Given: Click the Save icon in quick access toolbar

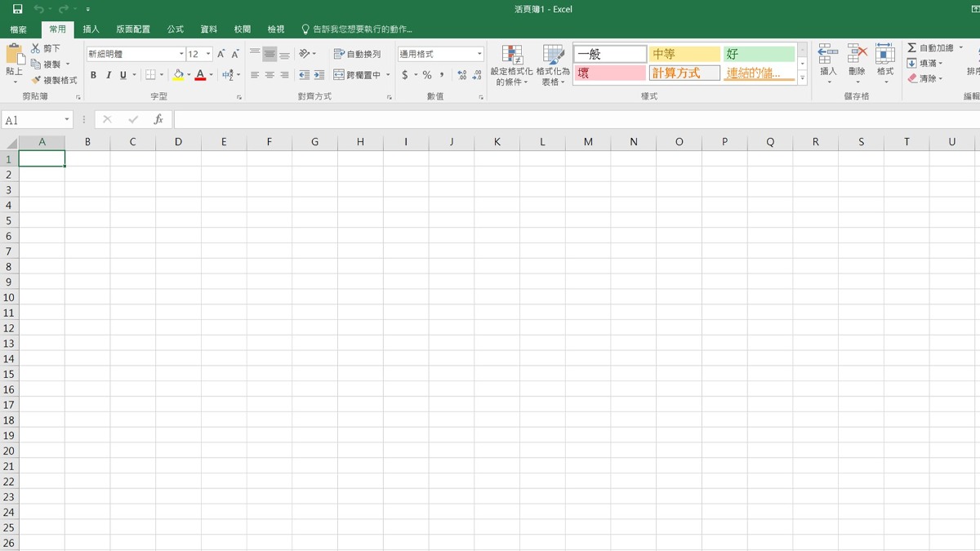Looking at the screenshot, I should pos(17,9).
